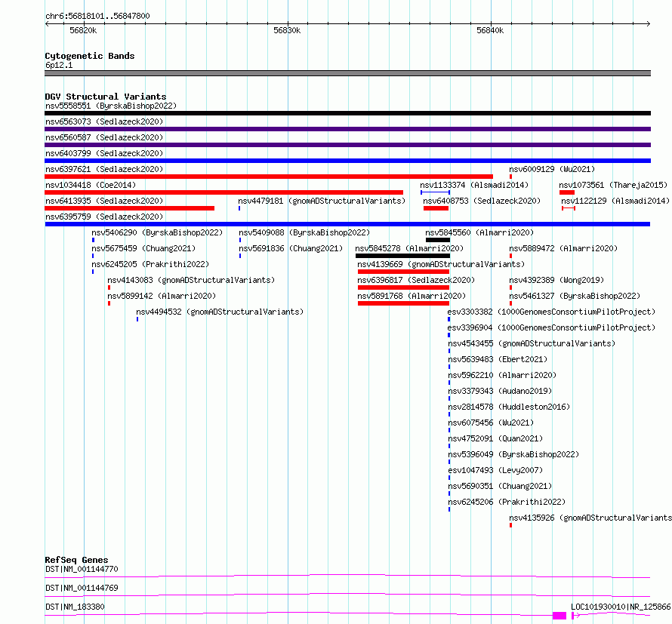Open the DST|NM_001144769 transcript label
This screenshot has width=672, height=624.
[82, 588]
